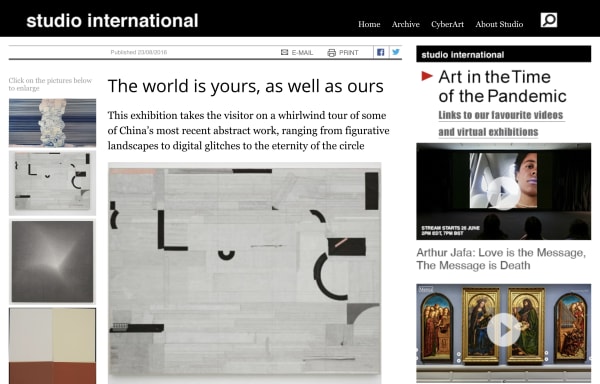This screenshot has width=600, height=384.
Task: Click the 'Click on the pictures below' note
Action: tap(50, 84)
